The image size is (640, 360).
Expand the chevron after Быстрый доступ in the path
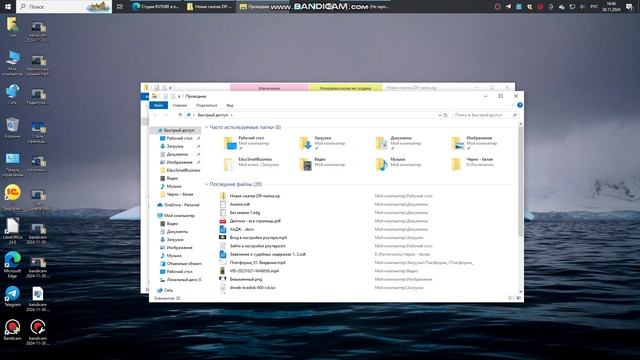coord(231,115)
